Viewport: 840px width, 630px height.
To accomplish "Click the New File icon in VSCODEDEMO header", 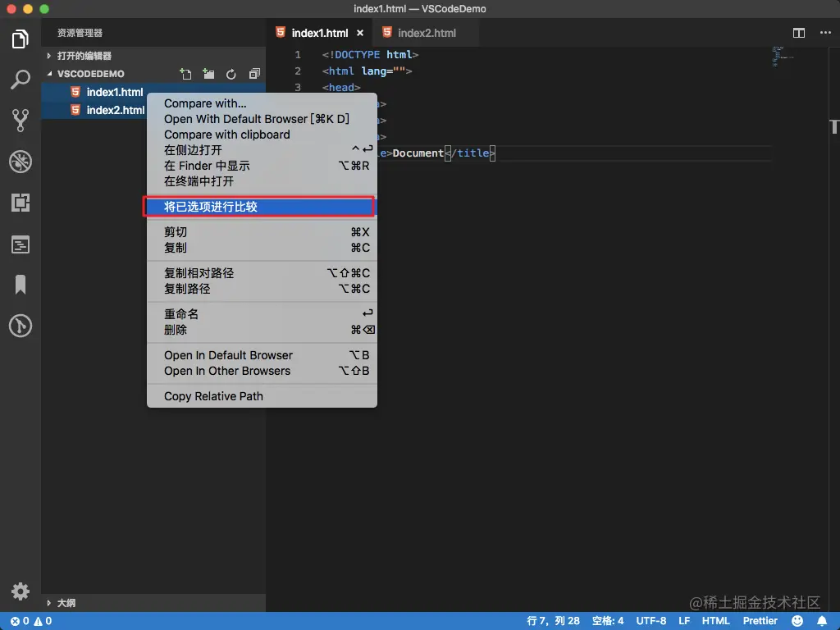I will coord(185,74).
